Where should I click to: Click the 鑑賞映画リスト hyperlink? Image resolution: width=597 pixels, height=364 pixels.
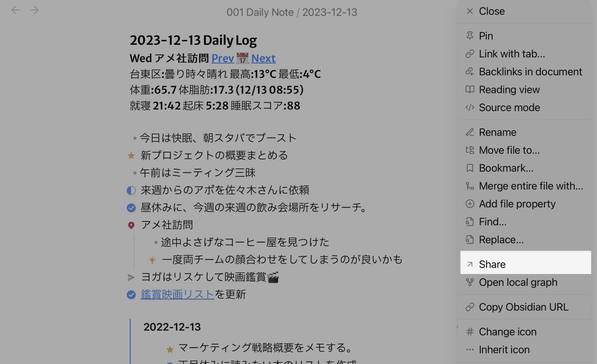click(x=178, y=294)
